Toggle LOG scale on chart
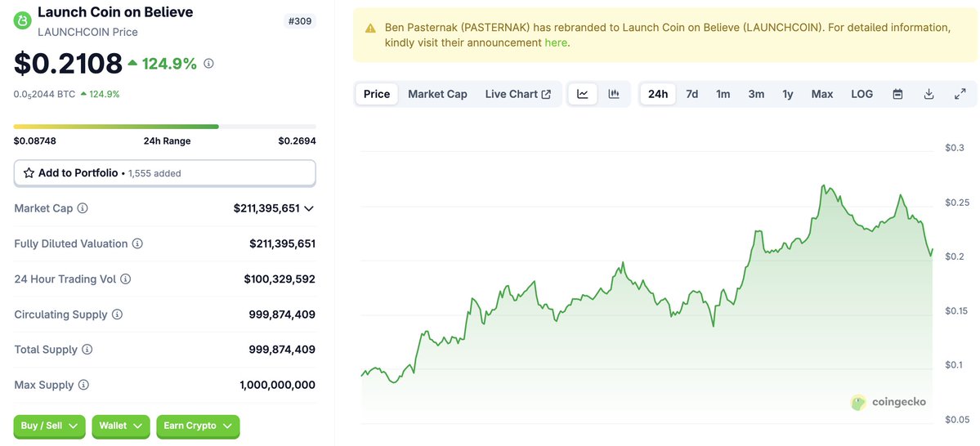This screenshot has width=980, height=446. pyautogui.click(x=861, y=94)
